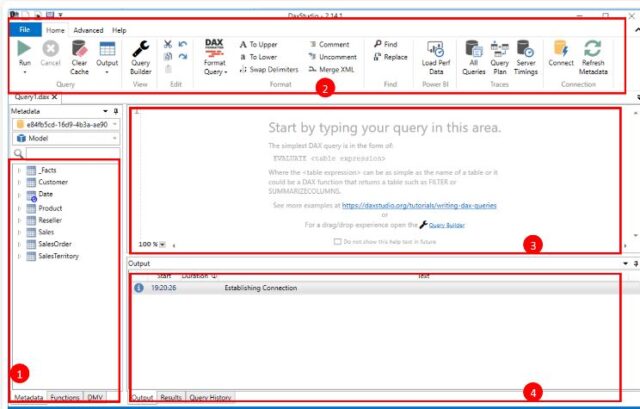
Task: Comment the selected lines
Action: tap(329, 44)
